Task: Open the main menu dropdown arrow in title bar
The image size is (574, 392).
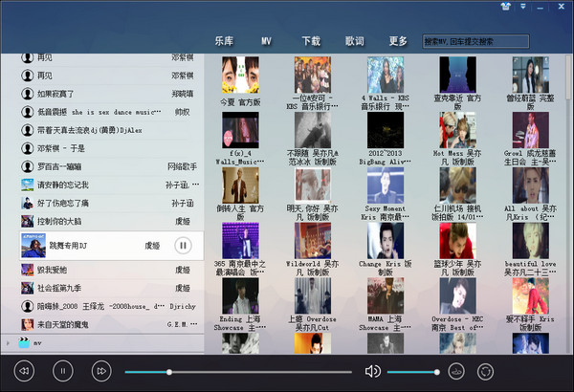Action: (523, 7)
